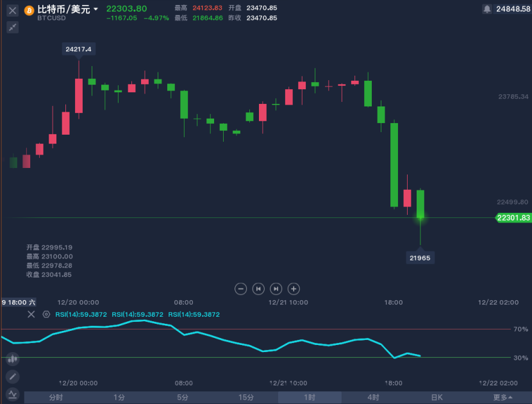Expand the 比特币/美元 symbol dropdown arrow

pyautogui.click(x=96, y=9)
